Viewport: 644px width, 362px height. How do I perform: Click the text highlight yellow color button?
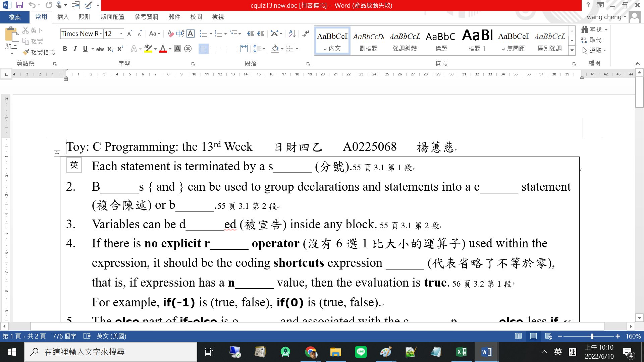[148, 49]
